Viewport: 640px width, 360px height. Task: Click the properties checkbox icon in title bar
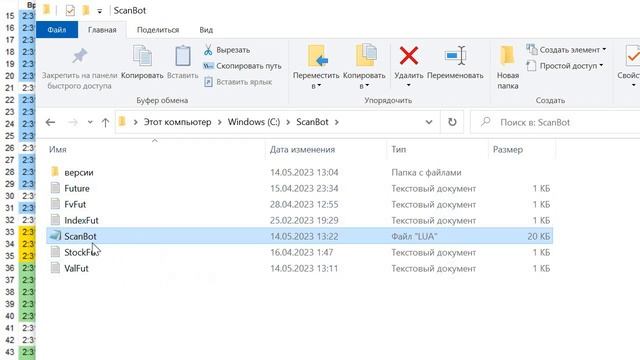(x=70, y=11)
